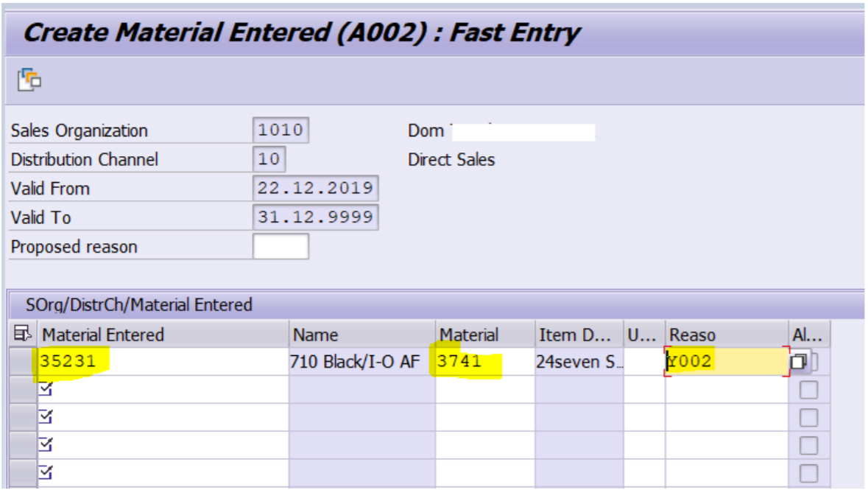Viewport: 868px width, 493px height.
Task: Click the search help icon beside Y002
Action: click(799, 362)
